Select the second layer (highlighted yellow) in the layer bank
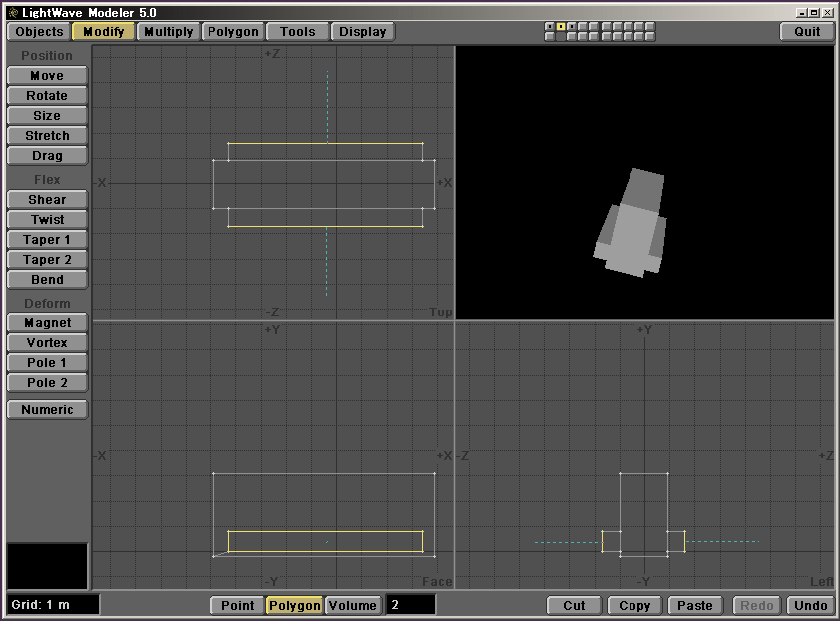The width and height of the screenshot is (840, 621). [561, 27]
